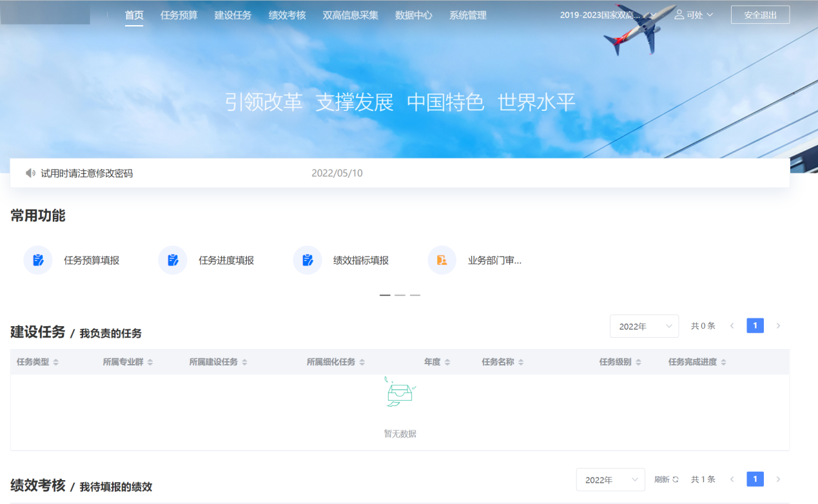The image size is (818, 504).
Task: Sort the 任务完成进度 column
Action: (x=723, y=362)
